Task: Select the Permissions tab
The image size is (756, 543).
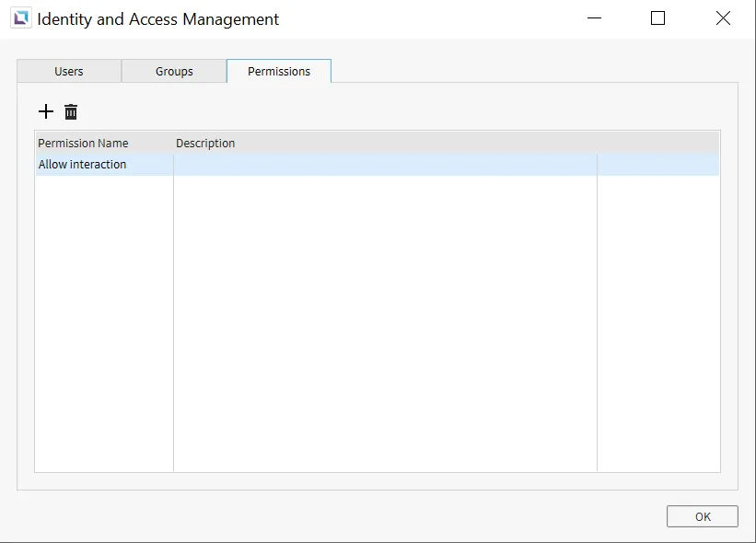Action: 279,71
